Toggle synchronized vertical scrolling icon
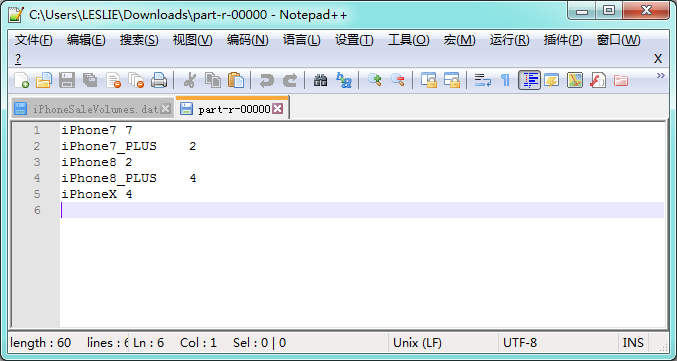Image resolution: width=677 pixels, height=361 pixels. coord(428,80)
